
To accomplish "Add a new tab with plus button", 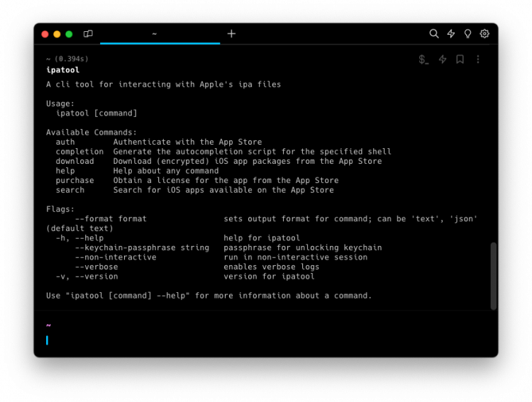I will (x=231, y=33).
